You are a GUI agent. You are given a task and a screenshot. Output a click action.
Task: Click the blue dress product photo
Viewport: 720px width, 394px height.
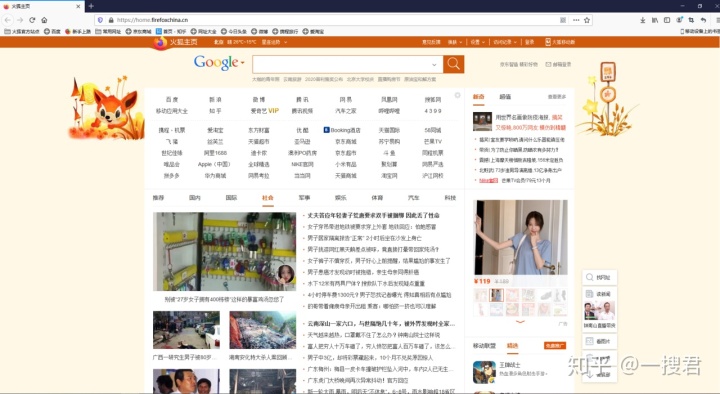(520, 237)
